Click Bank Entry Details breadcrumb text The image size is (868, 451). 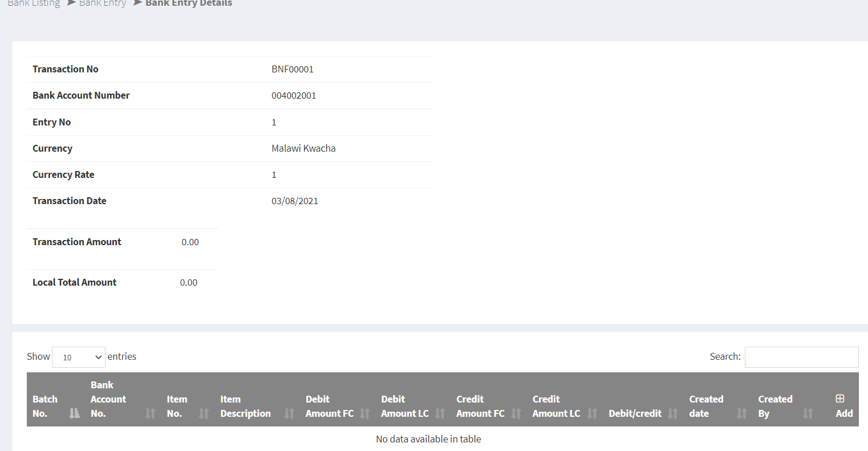point(189,3)
